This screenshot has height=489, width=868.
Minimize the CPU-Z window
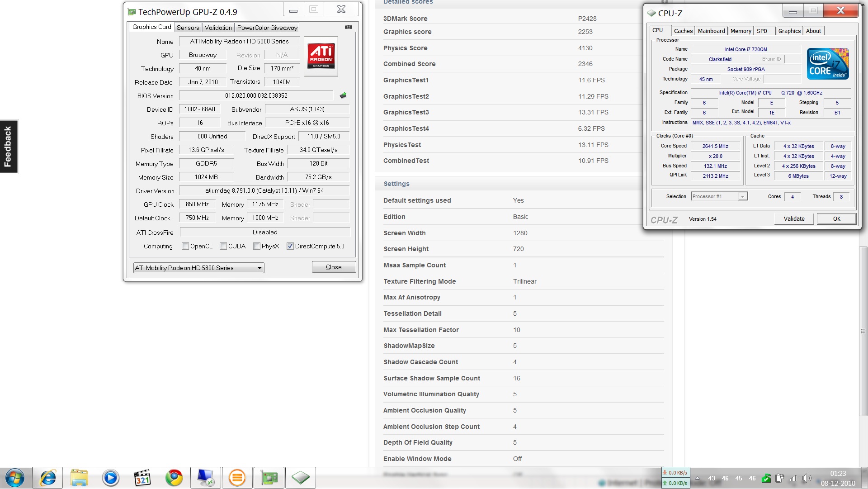[x=793, y=11]
